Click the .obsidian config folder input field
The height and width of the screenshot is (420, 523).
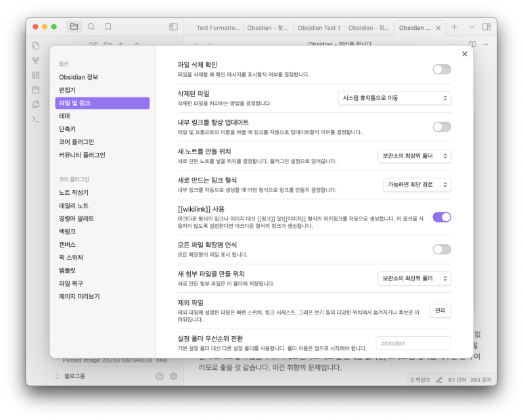pyautogui.click(x=413, y=344)
